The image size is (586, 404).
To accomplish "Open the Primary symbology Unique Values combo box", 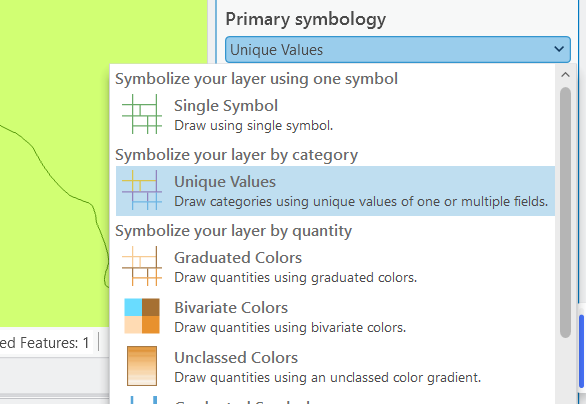I will (398, 50).
